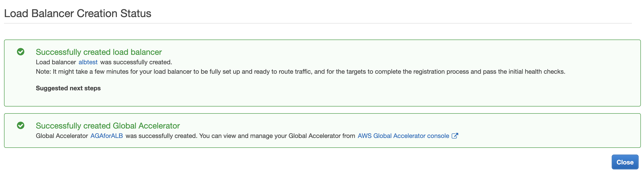Viewport: 644px width, 173px height.
Task: Click the Suggested next steps label
Action: pos(68,88)
